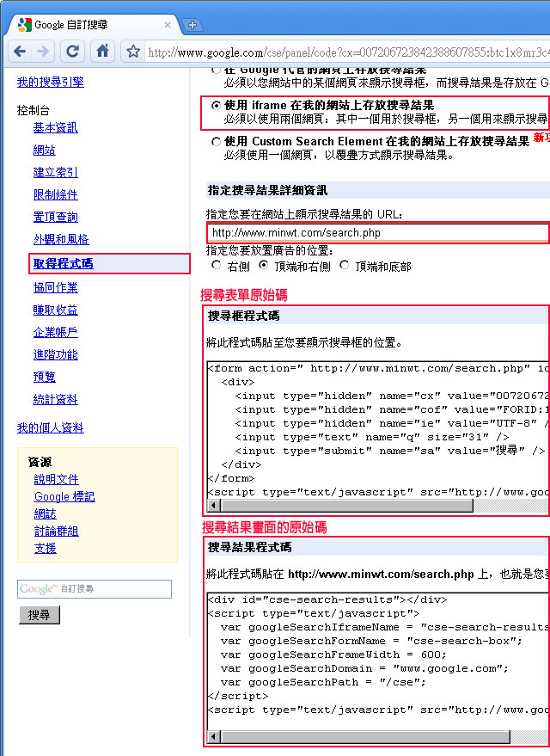Viewport: 550px width, 756px height.
Task: Open the 建立索引 sidebar link
Action: click(55, 173)
